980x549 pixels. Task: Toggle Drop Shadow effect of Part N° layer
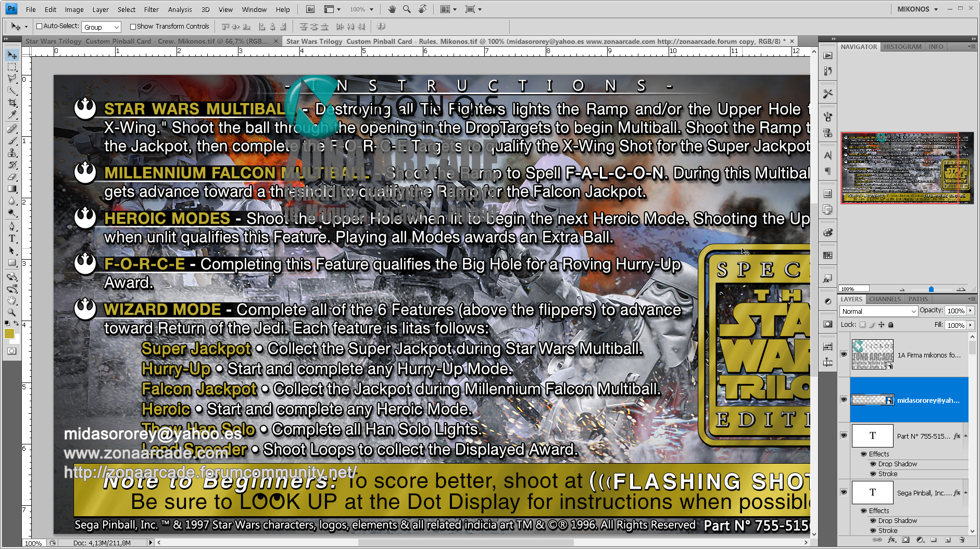[873, 464]
